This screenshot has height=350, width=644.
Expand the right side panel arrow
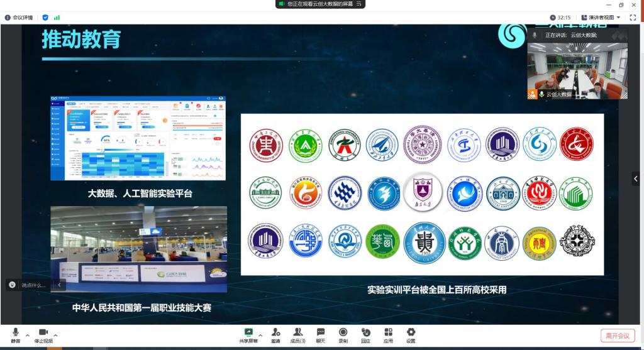pyautogui.click(x=636, y=179)
